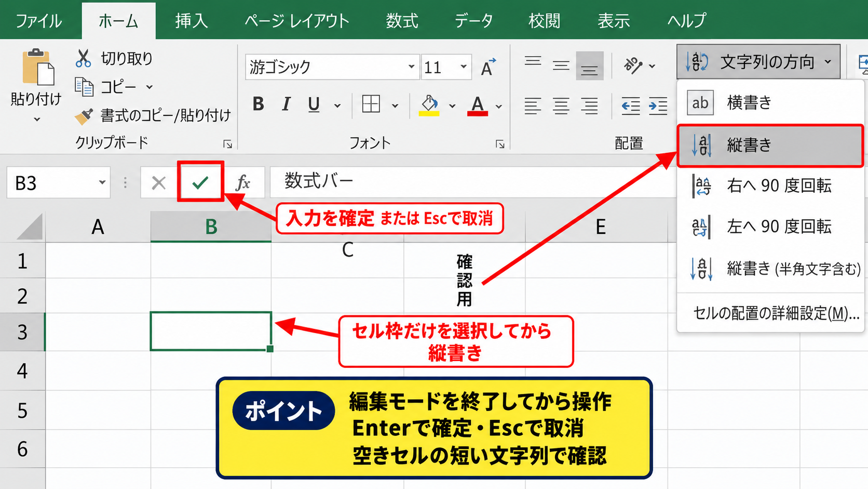Open the font name dropdown

(x=411, y=67)
